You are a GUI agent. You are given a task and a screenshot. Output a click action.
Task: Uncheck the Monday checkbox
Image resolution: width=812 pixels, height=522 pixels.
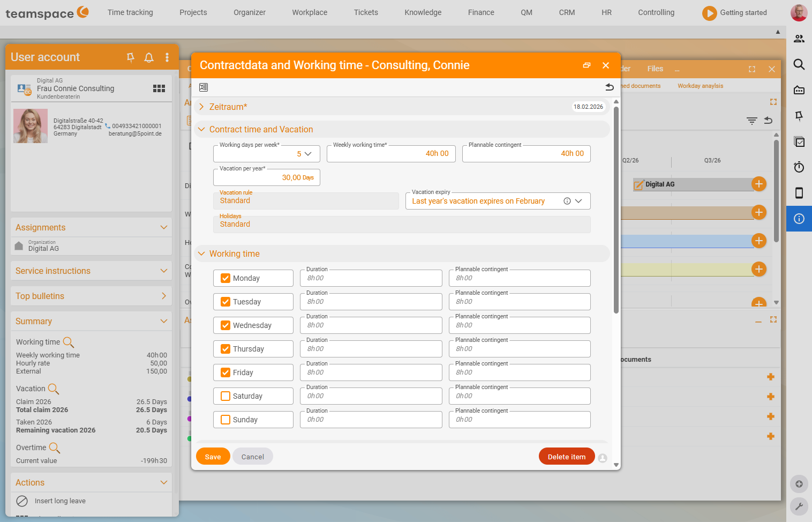[x=225, y=278]
